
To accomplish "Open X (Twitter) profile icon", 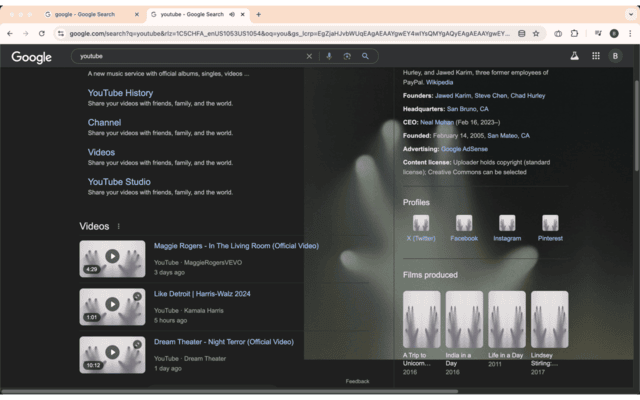I will (421, 223).
